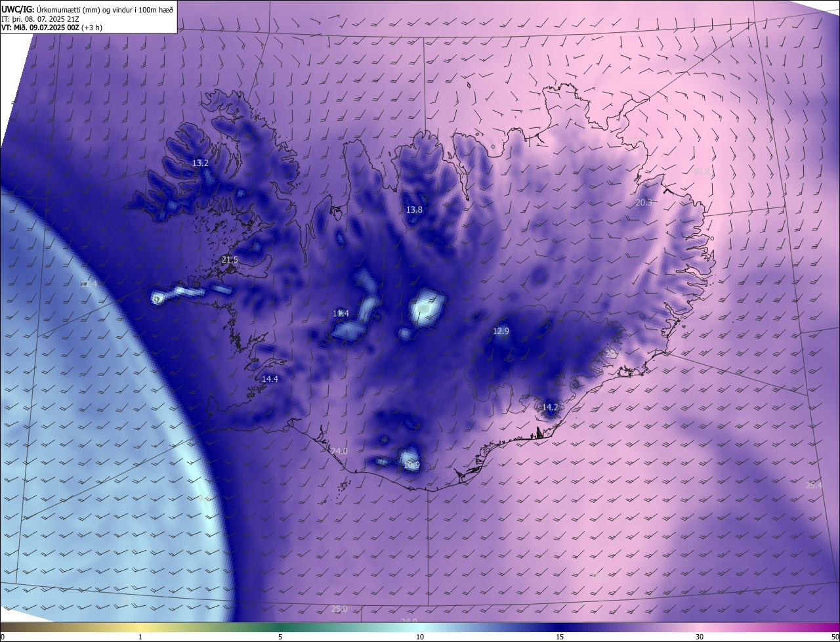Click the 13.2 value on the map
This screenshot has width=840, height=642.
200,163
